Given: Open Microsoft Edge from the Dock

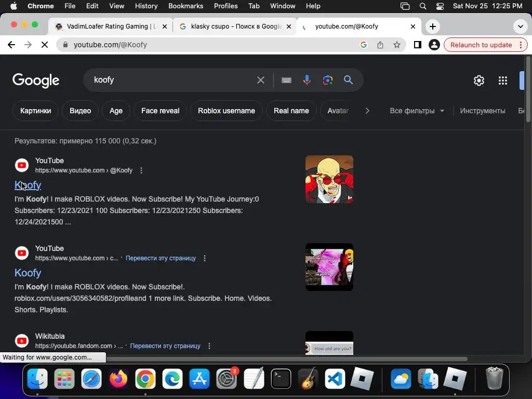Looking at the screenshot, I should (x=172, y=379).
